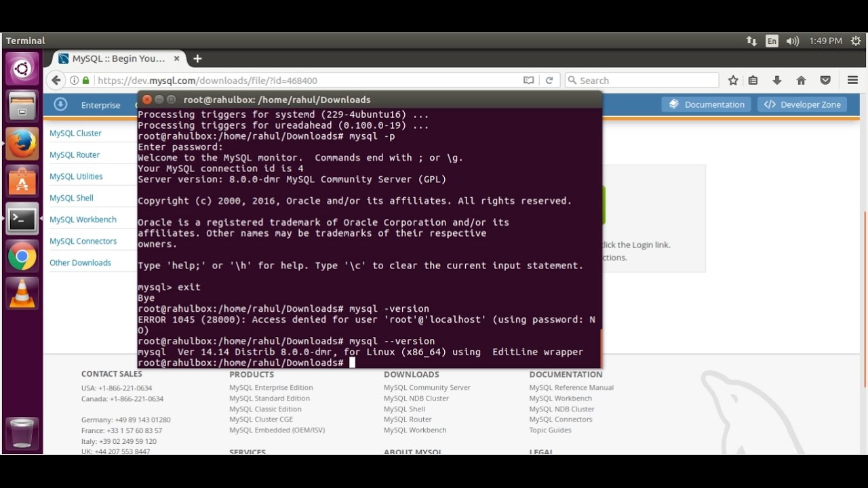Viewport: 868px width, 488px height.
Task: Open keyboard layout En indicator
Action: click(772, 41)
